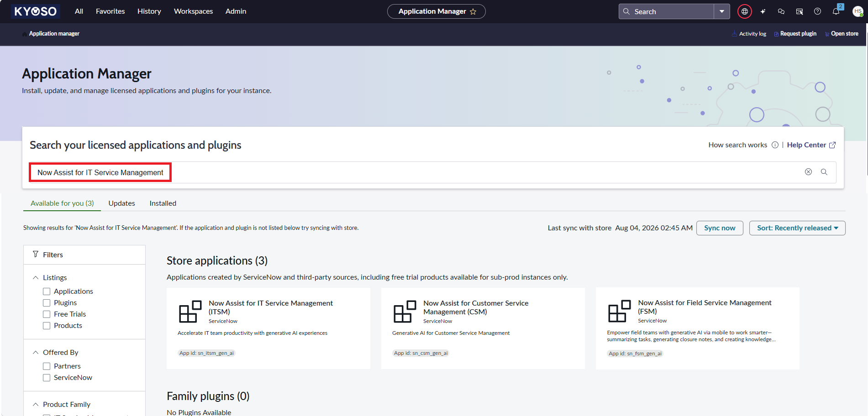Click the licensed applications search input

[432, 172]
